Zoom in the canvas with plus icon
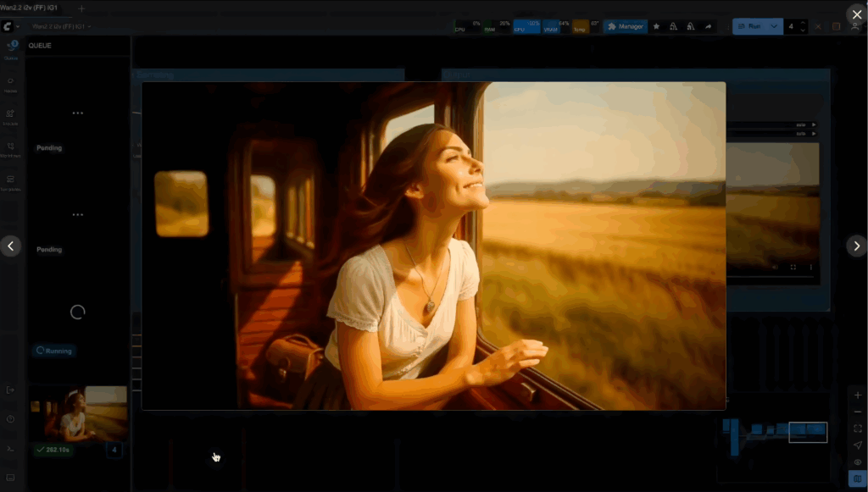The image size is (868, 492). (858, 395)
